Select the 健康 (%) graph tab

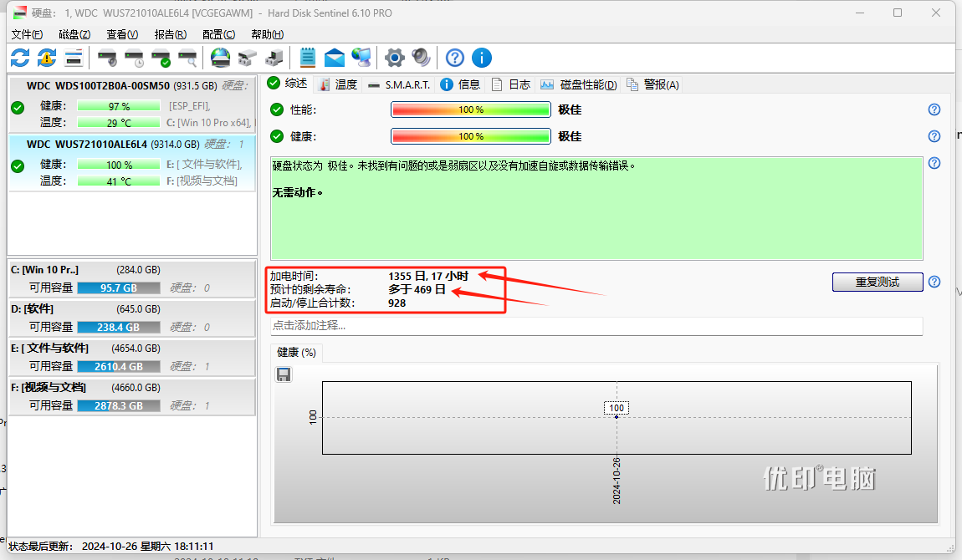pos(296,352)
